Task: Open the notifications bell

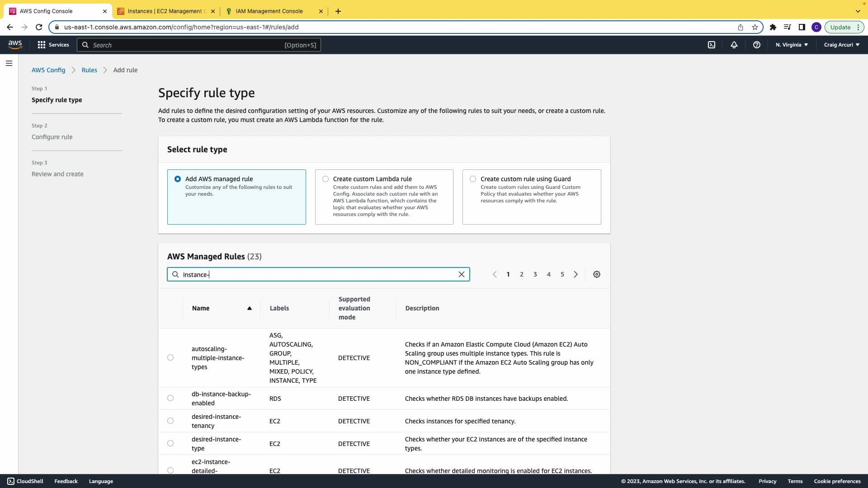Action: point(734,45)
